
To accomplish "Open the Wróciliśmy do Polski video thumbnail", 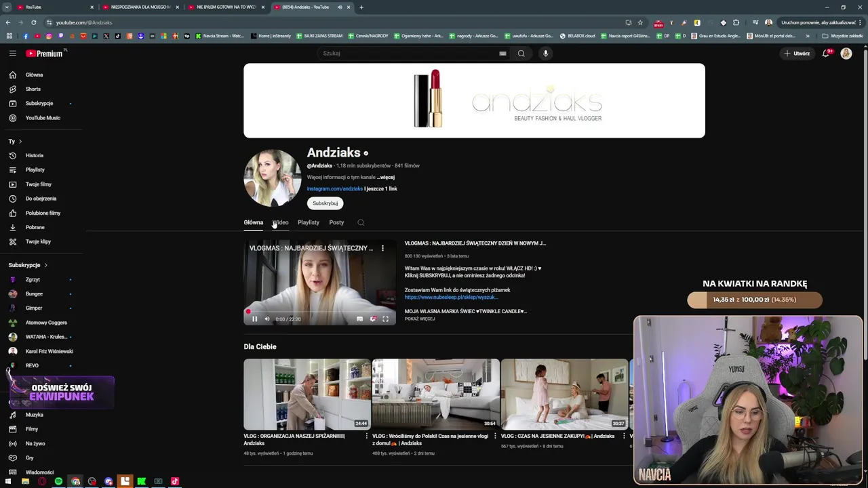I will 436,394.
